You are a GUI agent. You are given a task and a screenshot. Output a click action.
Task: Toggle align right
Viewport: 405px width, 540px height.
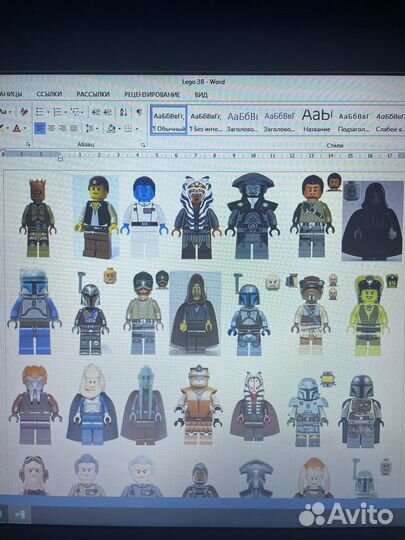(x=62, y=128)
